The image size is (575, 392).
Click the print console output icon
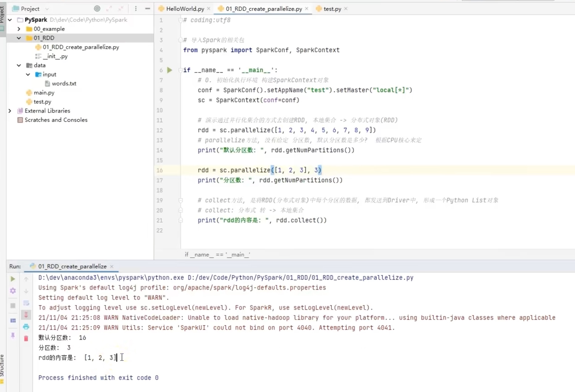point(26,327)
